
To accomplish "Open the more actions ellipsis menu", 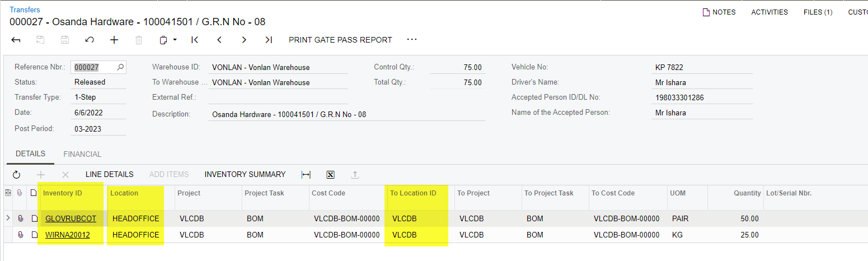I will (x=412, y=40).
